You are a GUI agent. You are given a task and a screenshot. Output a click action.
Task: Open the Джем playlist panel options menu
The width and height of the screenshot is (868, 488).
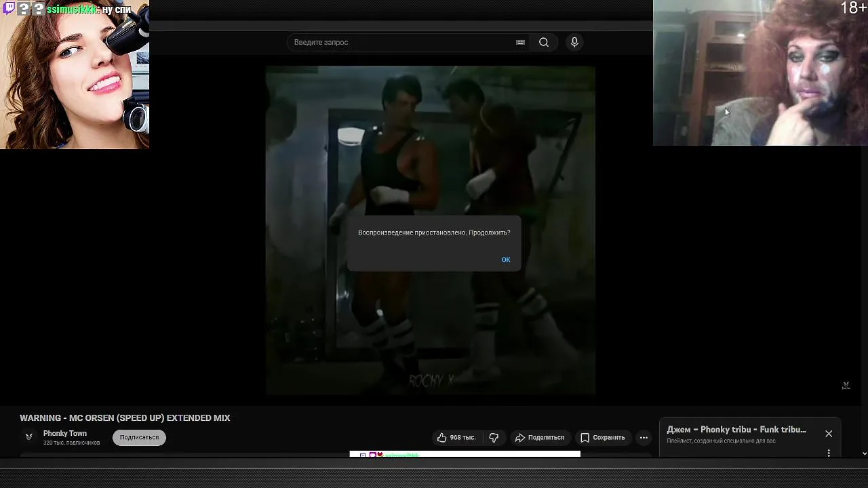tap(829, 453)
